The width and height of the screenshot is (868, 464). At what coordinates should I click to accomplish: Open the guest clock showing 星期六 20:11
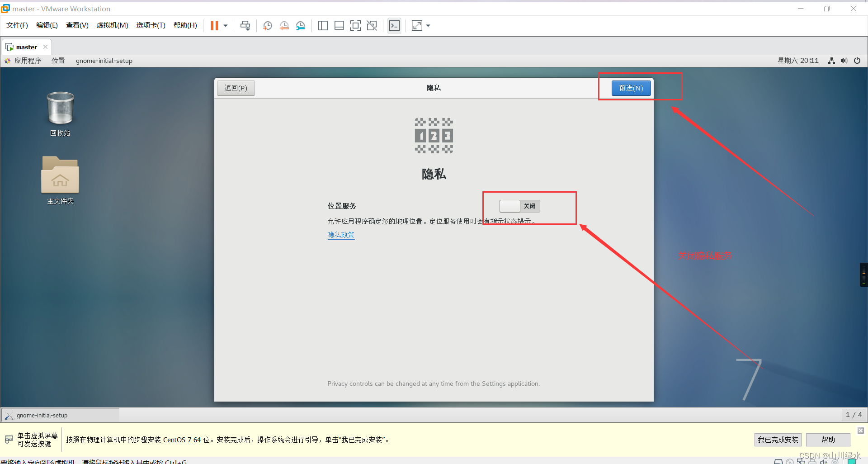tap(798, 60)
